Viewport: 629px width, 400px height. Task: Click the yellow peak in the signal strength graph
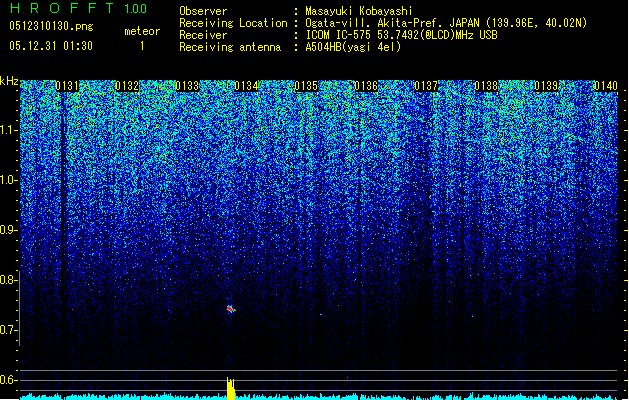click(231, 388)
